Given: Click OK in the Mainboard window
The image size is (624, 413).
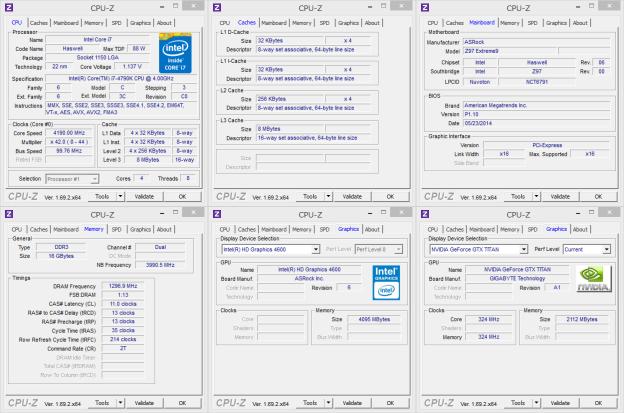Looking at the screenshot, I should coord(599,197).
